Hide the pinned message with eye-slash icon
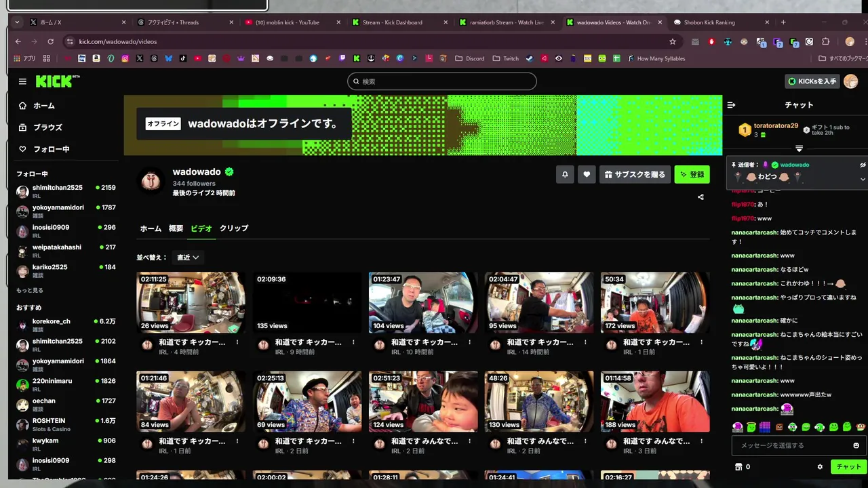The width and height of the screenshot is (868, 488). click(863, 165)
